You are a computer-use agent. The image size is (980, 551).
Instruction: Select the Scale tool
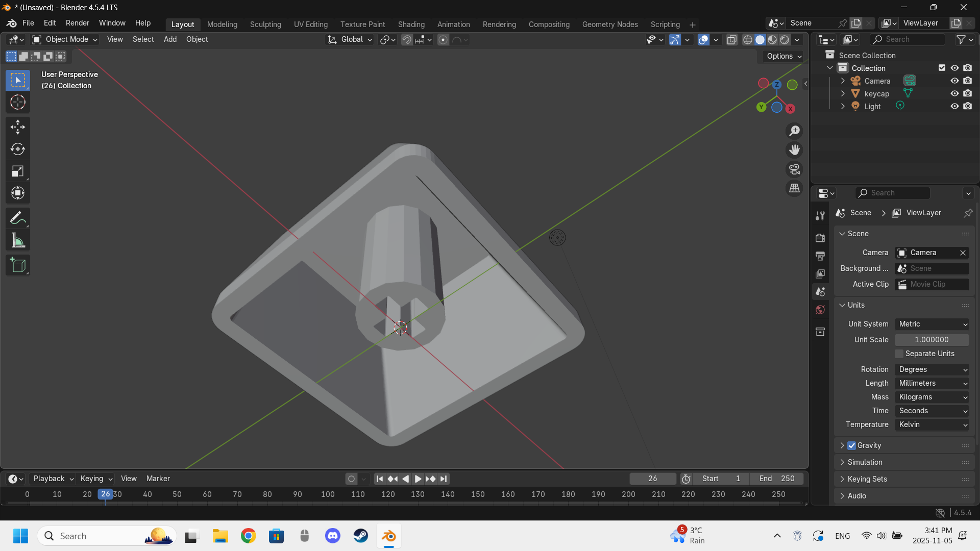[18, 171]
